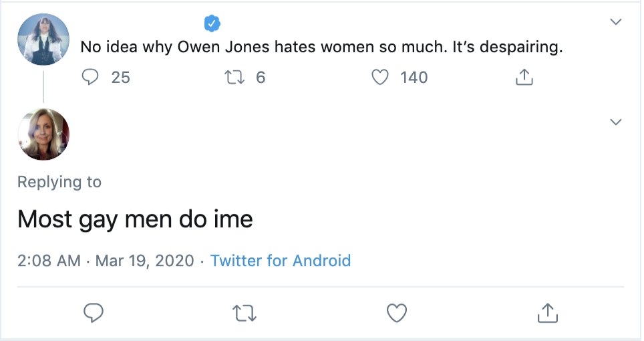
Task: Share the top tweet via share icon
Action: point(525,78)
